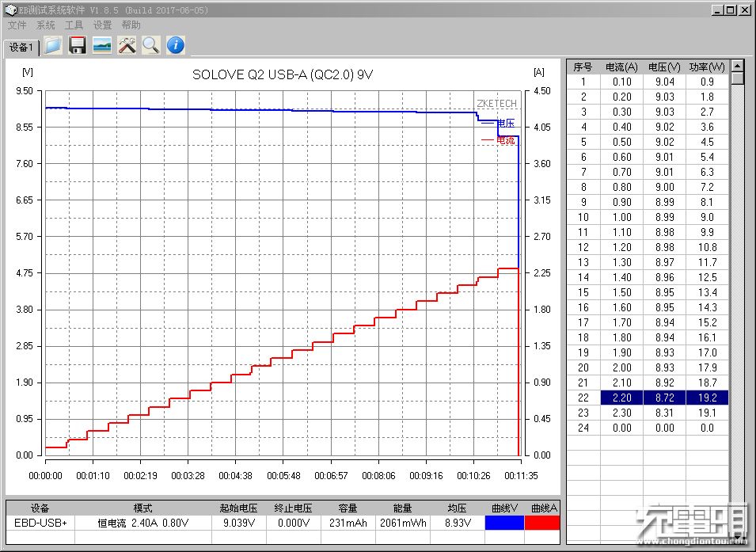This screenshot has width=756, height=552.
Task: Click voltage 9.03 in row 3
Action: [664, 112]
